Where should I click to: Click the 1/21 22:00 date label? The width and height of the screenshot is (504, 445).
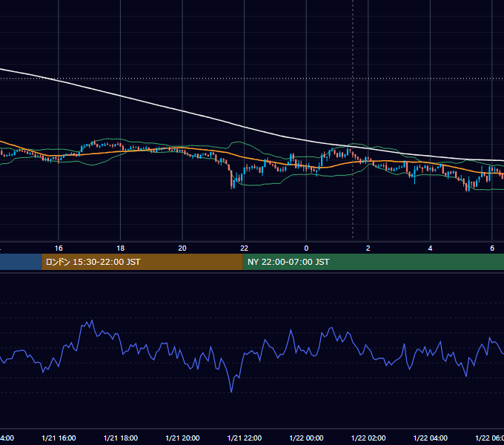tap(245, 438)
